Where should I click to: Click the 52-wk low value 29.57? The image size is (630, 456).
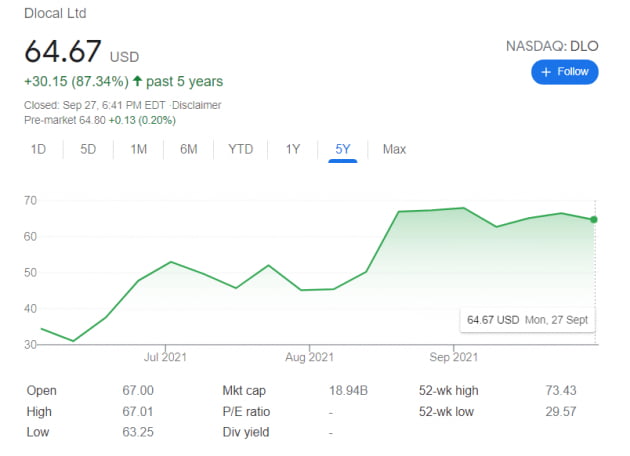tap(560, 411)
